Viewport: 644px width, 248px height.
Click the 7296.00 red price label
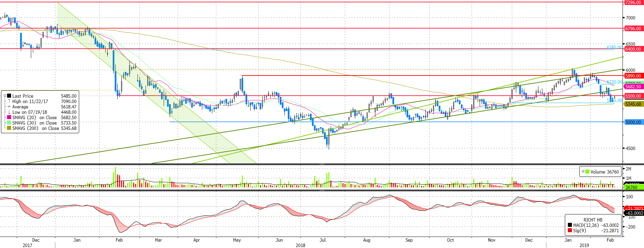coord(633,2)
